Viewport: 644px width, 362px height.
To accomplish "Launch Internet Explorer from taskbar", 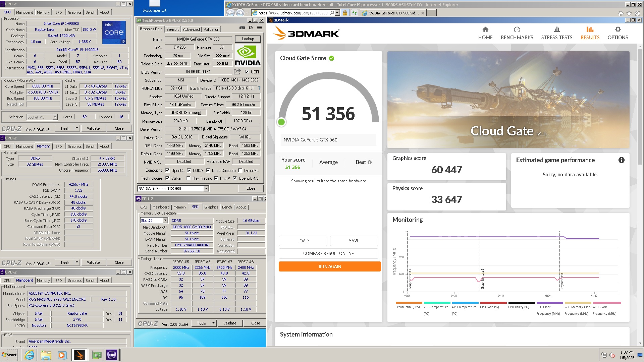I will (30, 355).
